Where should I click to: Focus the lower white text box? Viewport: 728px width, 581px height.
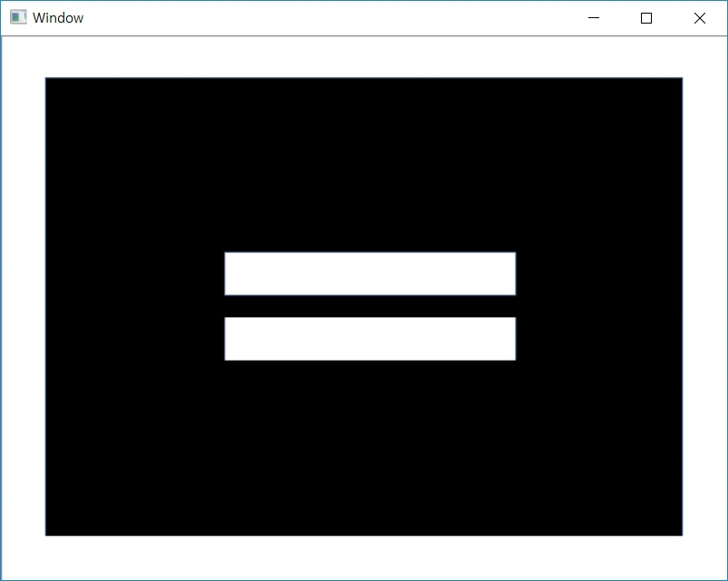point(370,339)
